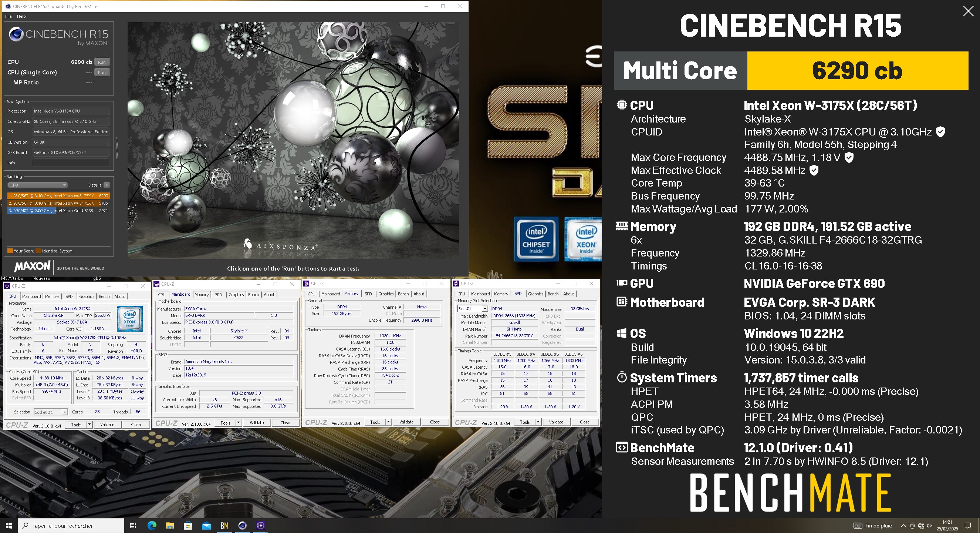Click the Intel Xeon logo in CPU-Z

point(130,318)
